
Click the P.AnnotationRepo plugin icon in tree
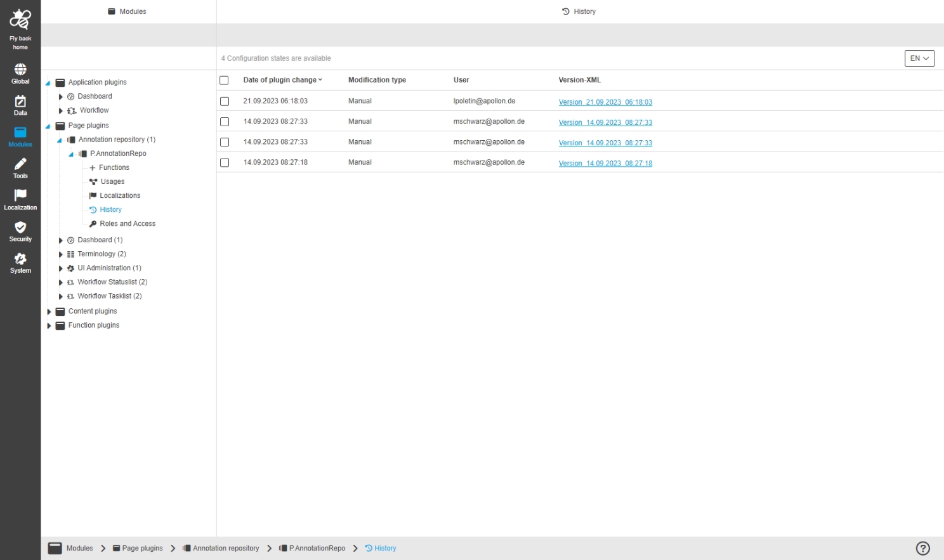[x=83, y=154]
